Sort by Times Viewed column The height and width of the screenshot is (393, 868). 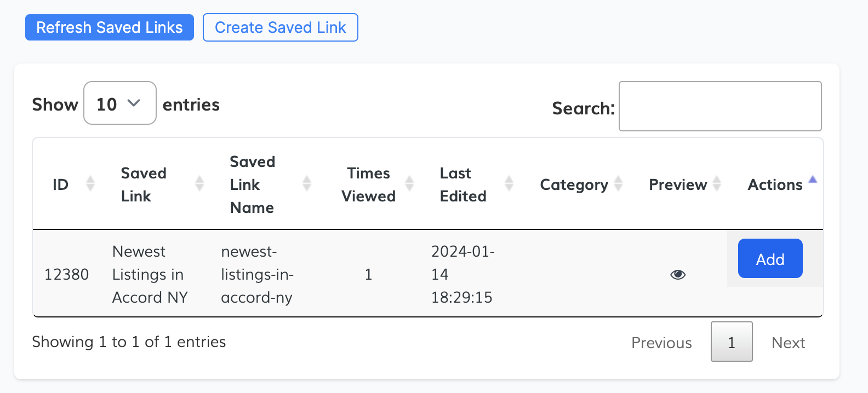409,184
